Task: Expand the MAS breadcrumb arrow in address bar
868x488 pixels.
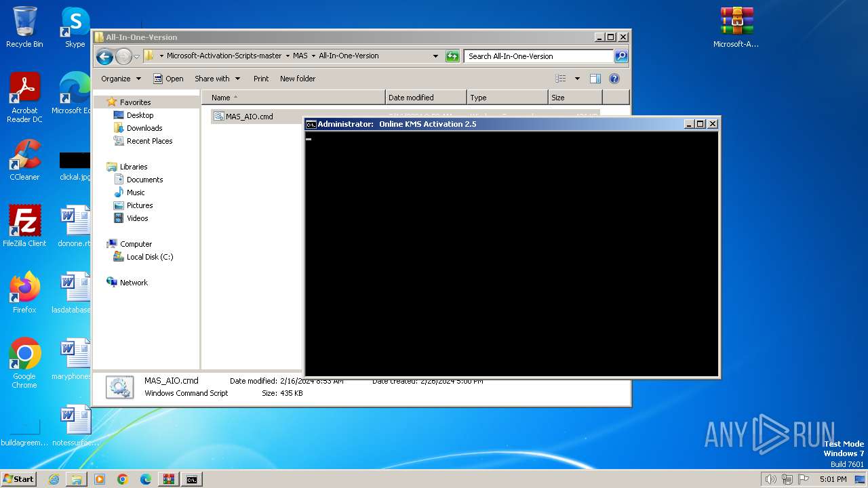Action: click(x=313, y=56)
